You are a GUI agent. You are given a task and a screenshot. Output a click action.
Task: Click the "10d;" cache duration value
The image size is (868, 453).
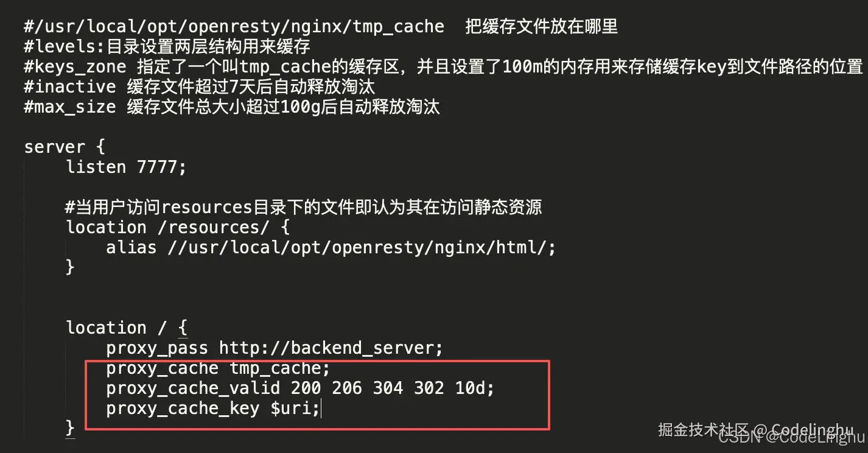point(475,388)
